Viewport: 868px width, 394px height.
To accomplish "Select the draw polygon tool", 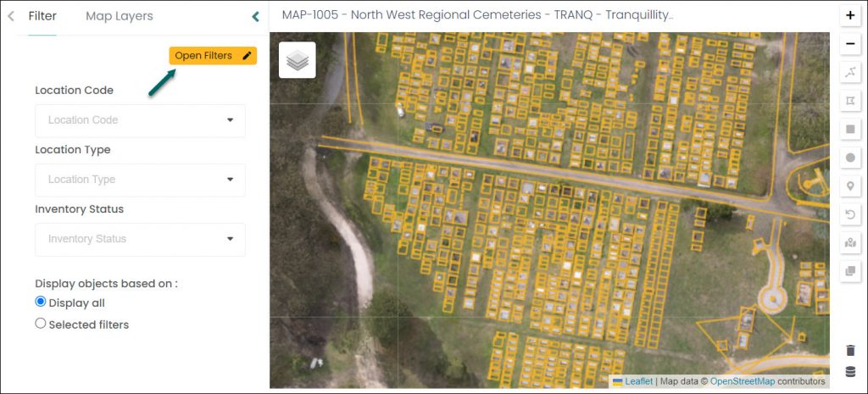I will (x=850, y=101).
